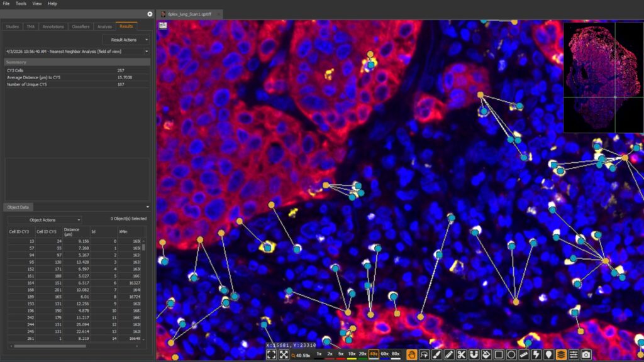The width and height of the screenshot is (644, 362).
Task: Click the Distance (µm) column header
Action: [72, 231]
